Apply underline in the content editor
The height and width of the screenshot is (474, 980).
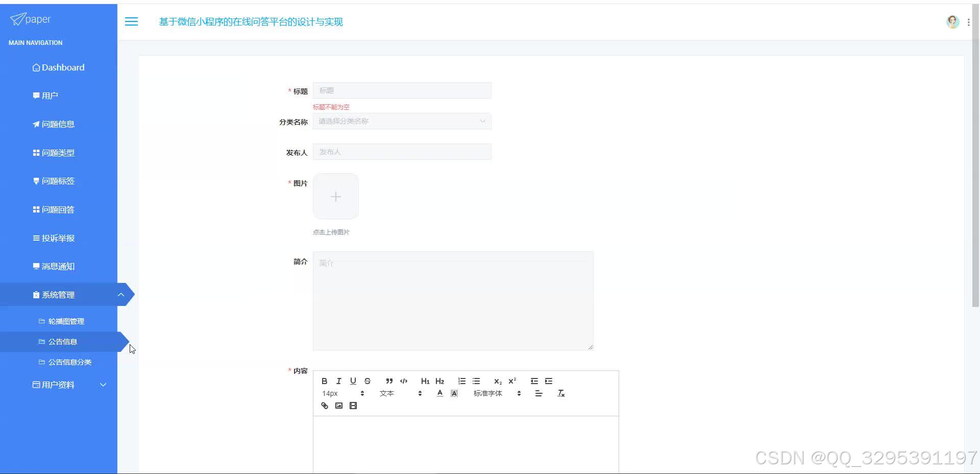(x=353, y=381)
